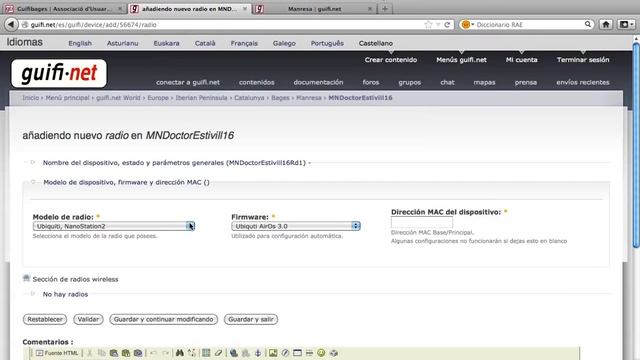The width and height of the screenshot is (640, 360).
Task: Open the search engine selector dropdown
Action: point(467,24)
